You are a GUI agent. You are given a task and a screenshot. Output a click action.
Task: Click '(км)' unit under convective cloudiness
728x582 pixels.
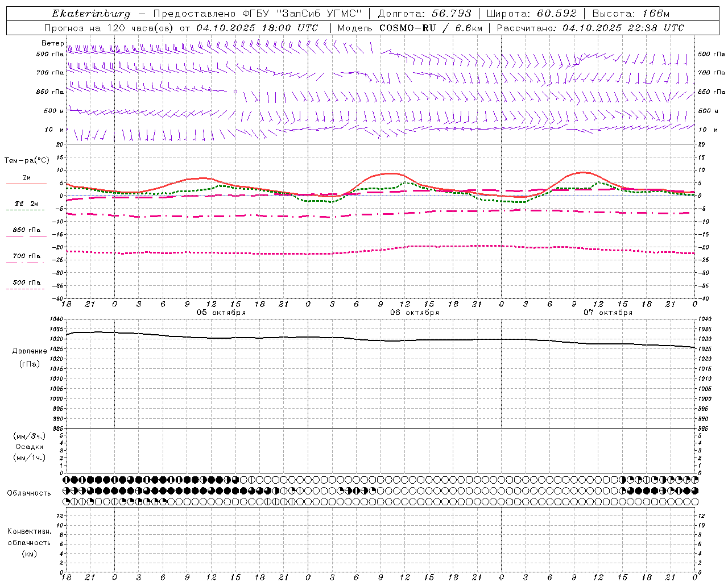[30, 554]
